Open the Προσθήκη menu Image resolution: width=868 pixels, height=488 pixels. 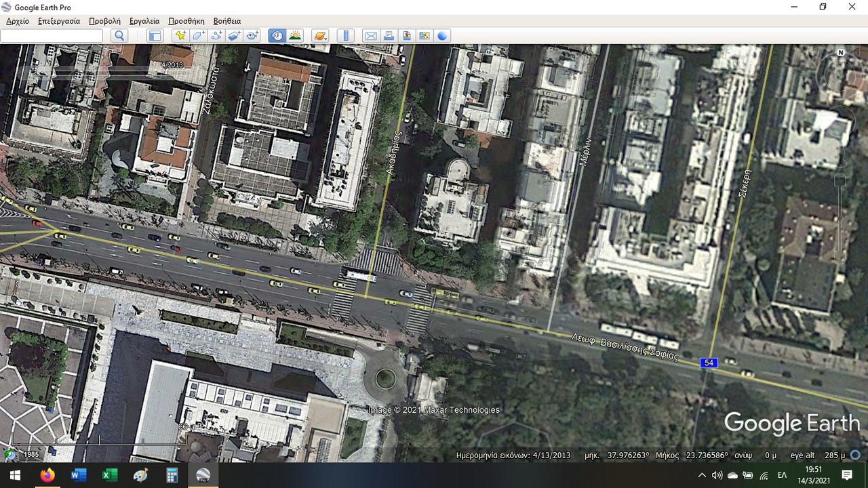(186, 21)
